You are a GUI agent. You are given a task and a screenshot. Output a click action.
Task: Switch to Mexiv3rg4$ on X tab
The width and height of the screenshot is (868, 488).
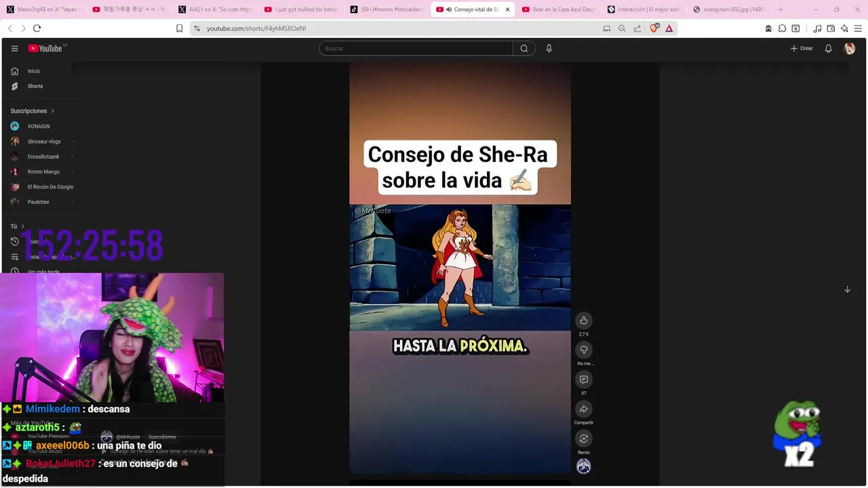pyautogui.click(x=43, y=9)
